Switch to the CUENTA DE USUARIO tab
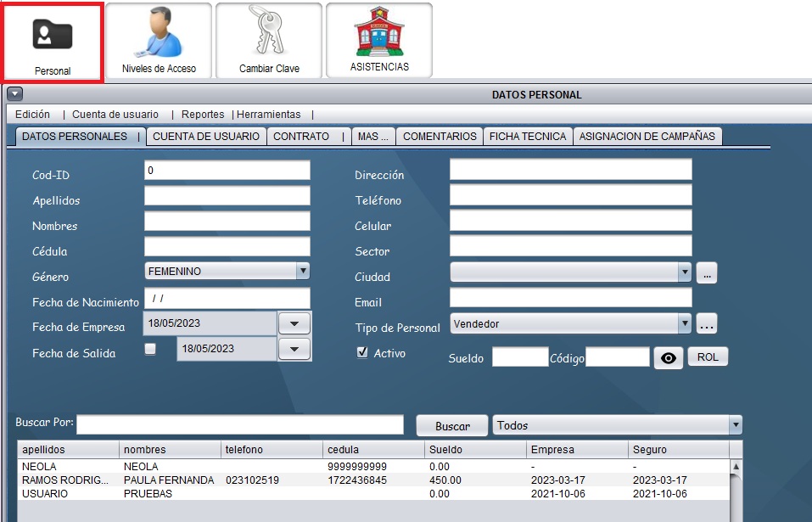Image resolution: width=812 pixels, height=522 pixels. [206, 136]
